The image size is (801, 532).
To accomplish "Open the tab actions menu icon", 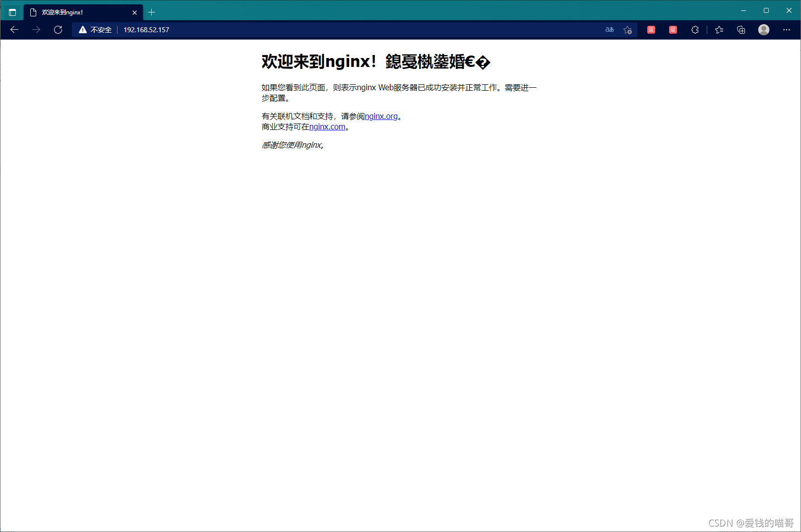I will (x=12, y=12).
